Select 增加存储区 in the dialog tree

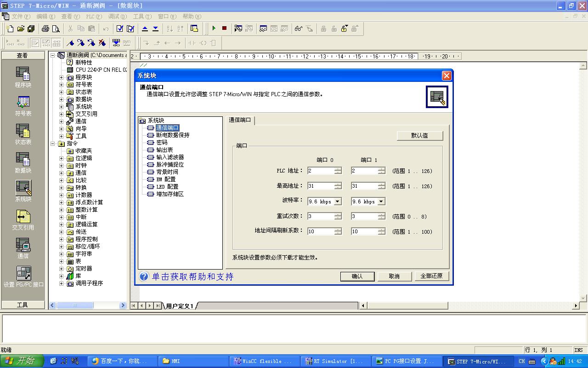point(170,194)
